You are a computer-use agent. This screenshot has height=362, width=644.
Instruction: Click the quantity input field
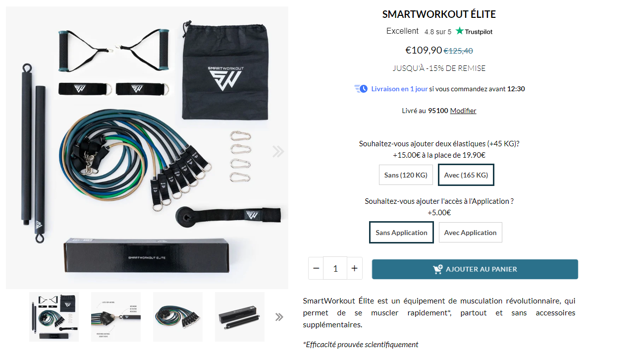tap(335, 268)
